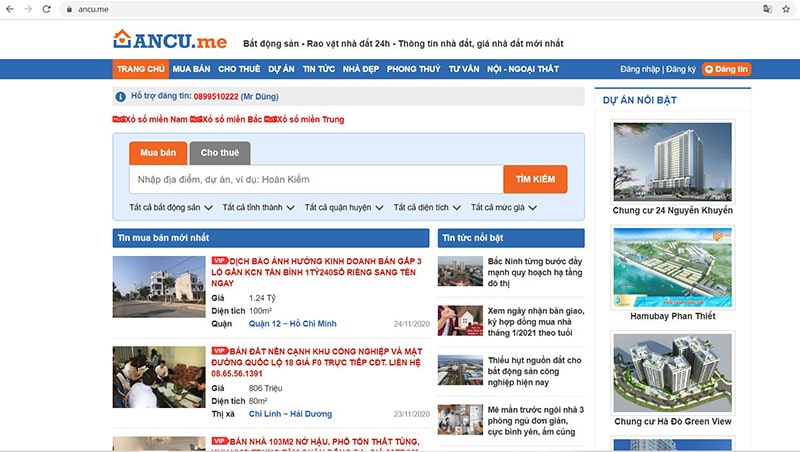Click the Chí Linh – Hải Dương location link
800x452 pixels.
pos(290,414)
